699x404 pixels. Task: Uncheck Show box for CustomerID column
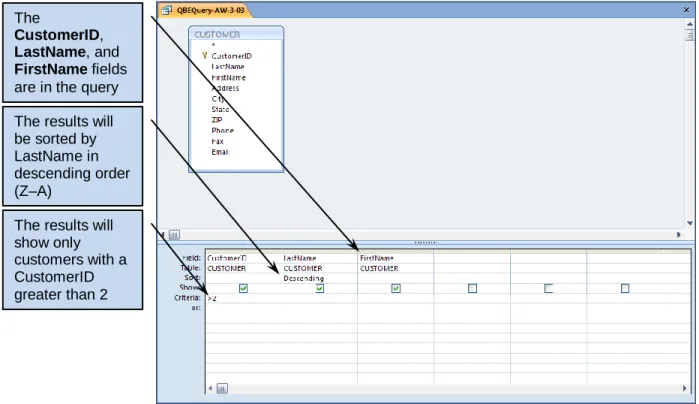(243, 289)
